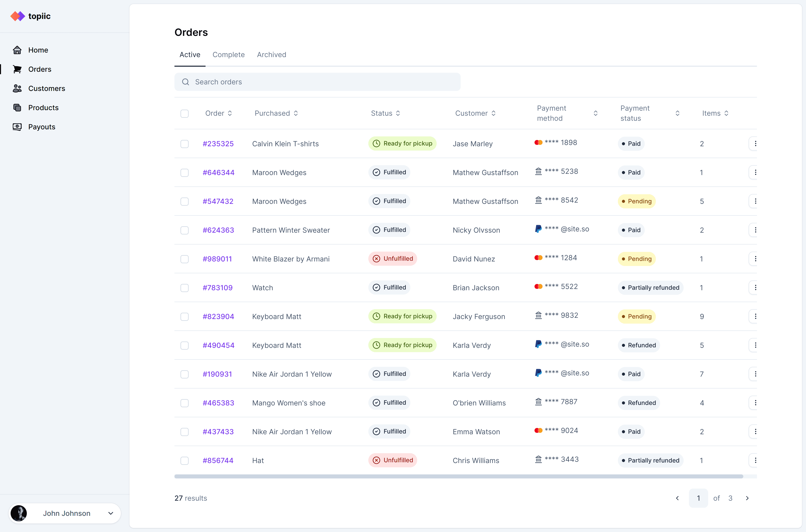Viewport: 806px width, 532px height.
Task: Sort by the Payment status column
Action: coord(677,113)
